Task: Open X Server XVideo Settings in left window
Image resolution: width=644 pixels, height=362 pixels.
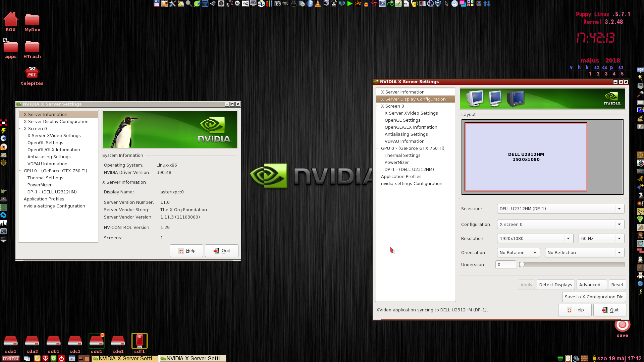Action: [x=54, y=135]
